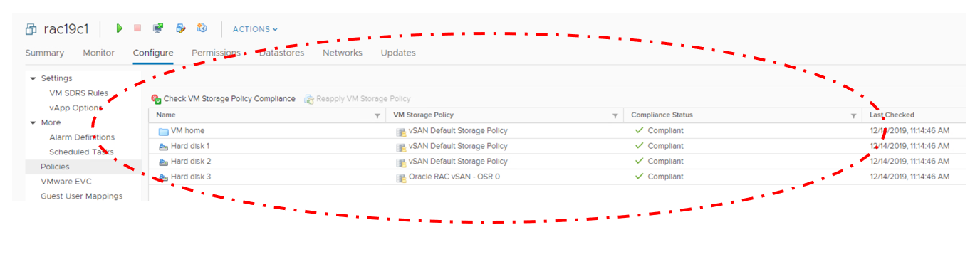
Task: Filter the VM Storage Policy column
Action: [x=615, y=115]
